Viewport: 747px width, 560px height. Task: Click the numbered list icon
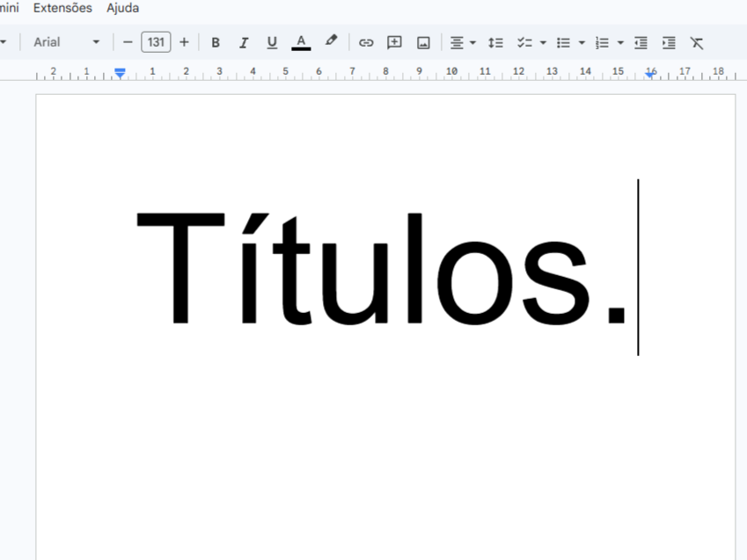coord(602,43)
